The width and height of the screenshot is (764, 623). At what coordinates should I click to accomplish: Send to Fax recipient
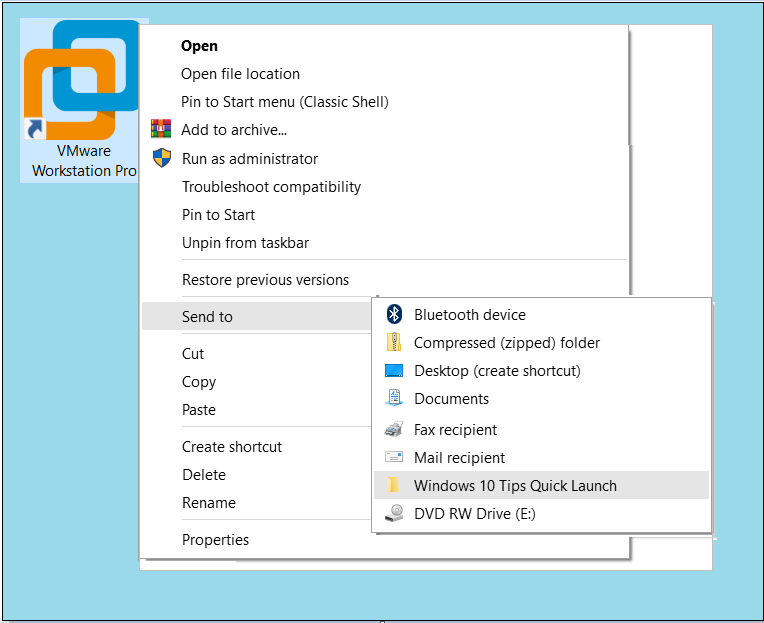pyautogui.click(x=541, y=430)
